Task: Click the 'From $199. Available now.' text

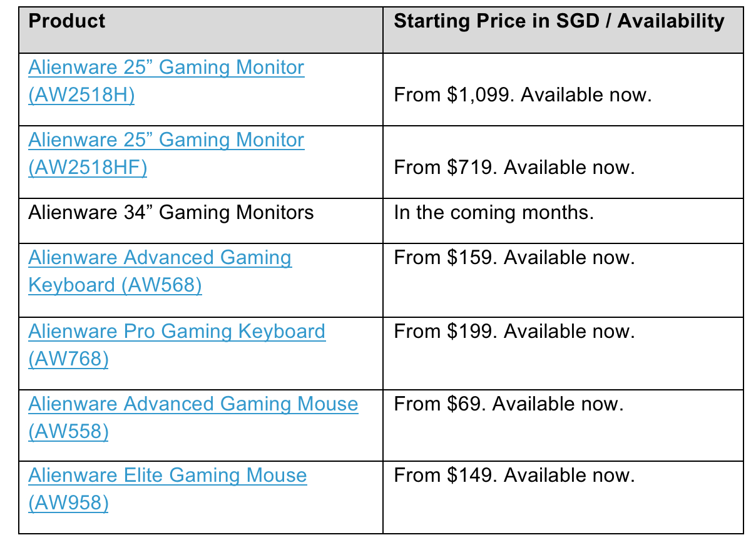Action: (x=514, y=330)
